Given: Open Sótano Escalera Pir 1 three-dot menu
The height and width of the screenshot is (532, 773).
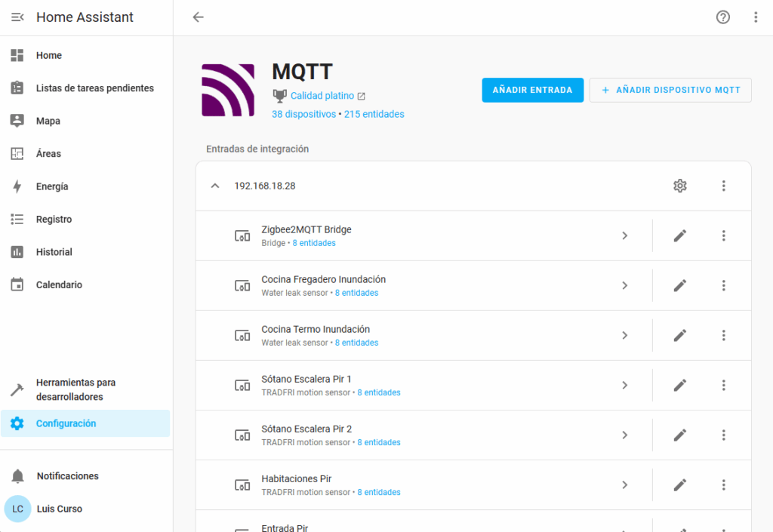Looking at the screenshot, I should click(724, 385).
